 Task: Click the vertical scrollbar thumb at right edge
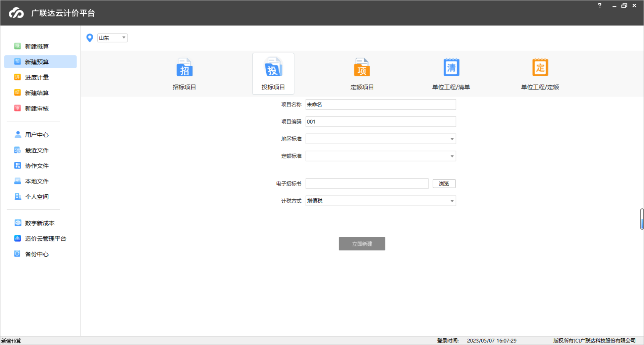click(642, 219)
